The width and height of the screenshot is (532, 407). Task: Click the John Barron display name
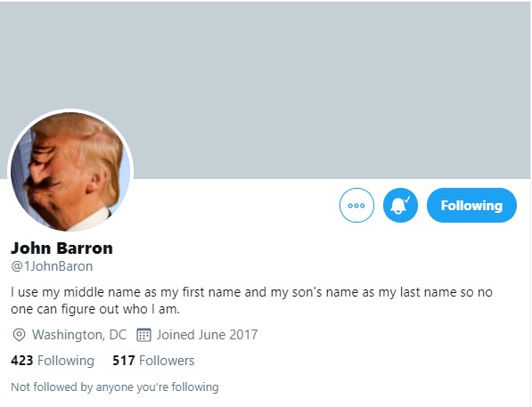[x=61, y=248]
